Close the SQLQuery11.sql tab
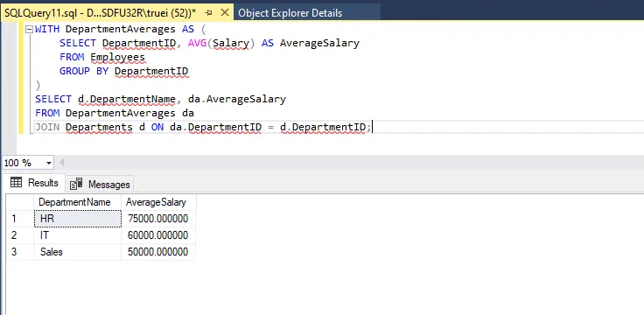Screen dimensions: 644x315 [225, 13]
